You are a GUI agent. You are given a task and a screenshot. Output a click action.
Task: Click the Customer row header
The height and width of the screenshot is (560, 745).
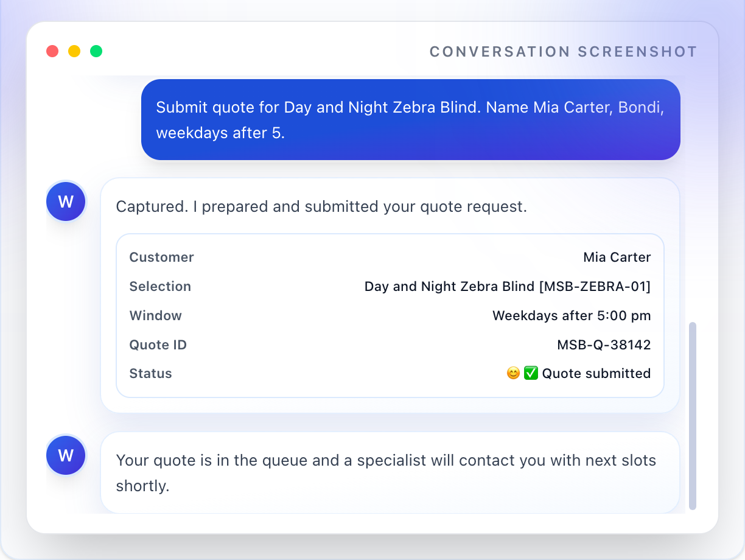pos(161,257)
